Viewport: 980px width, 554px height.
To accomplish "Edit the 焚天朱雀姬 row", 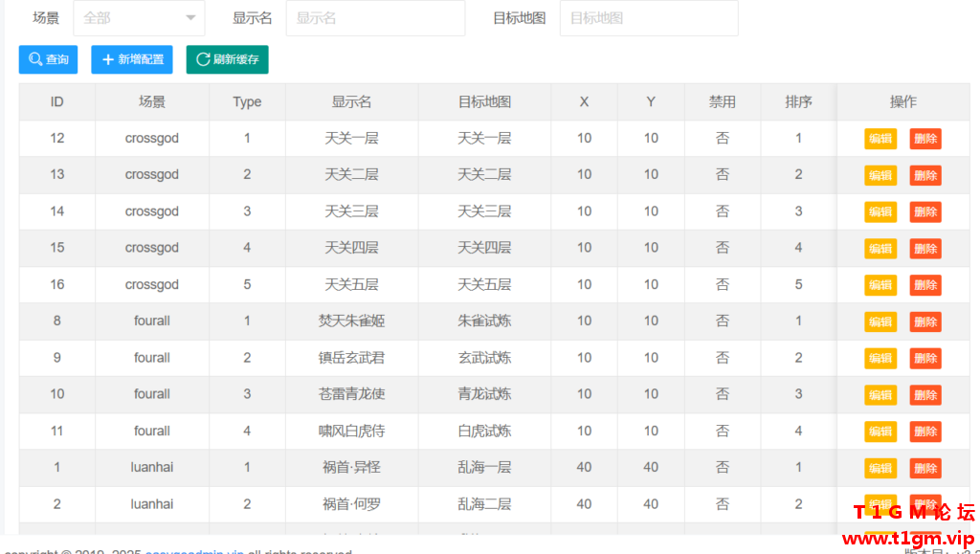I will 880,321.
